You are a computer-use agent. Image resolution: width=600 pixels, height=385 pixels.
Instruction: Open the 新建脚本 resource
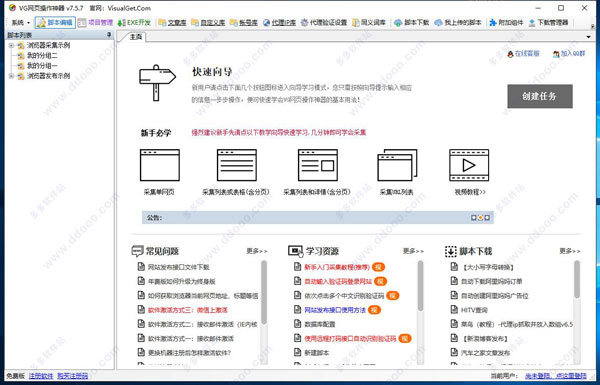tap(317, 353)
